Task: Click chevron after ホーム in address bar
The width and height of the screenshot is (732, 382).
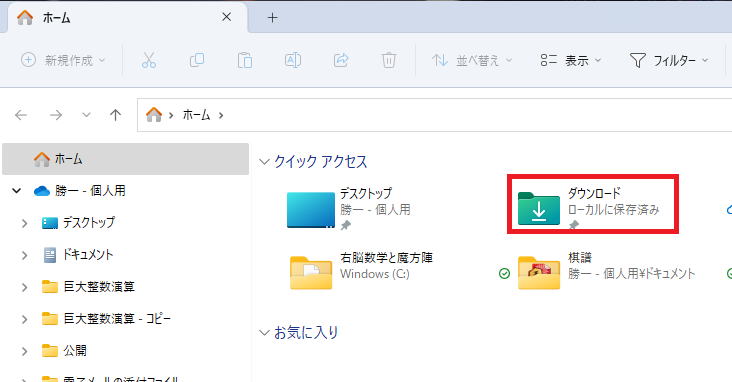Action: click(x=221, y=115)
